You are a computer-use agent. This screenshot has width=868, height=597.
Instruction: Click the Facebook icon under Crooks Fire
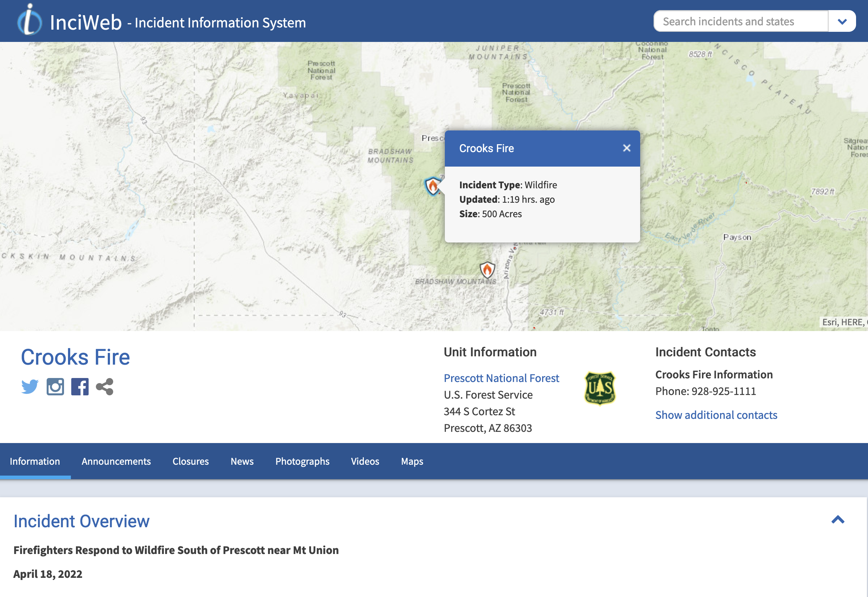[x=80, y=387]
